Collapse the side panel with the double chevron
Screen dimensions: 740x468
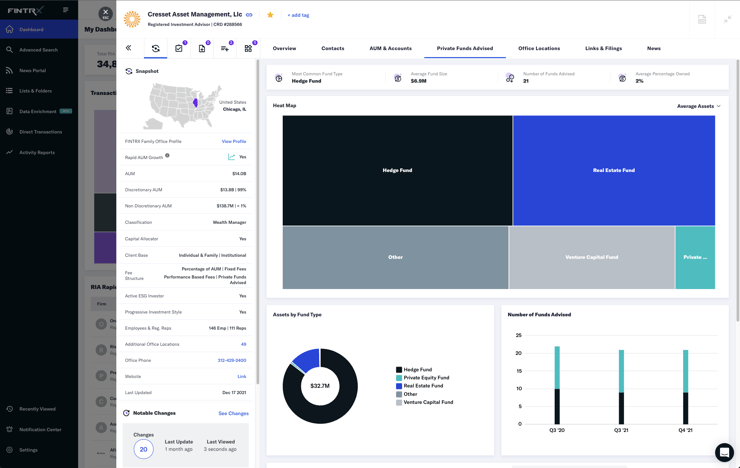coord(128,48)
